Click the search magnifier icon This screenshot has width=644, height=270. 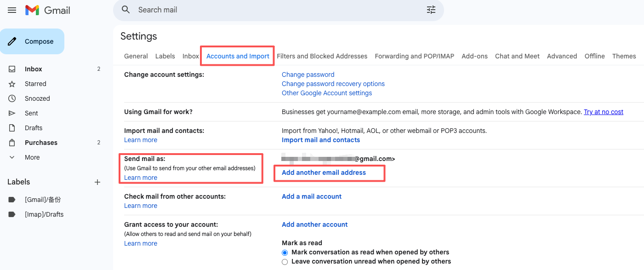(x=125, y=9)
